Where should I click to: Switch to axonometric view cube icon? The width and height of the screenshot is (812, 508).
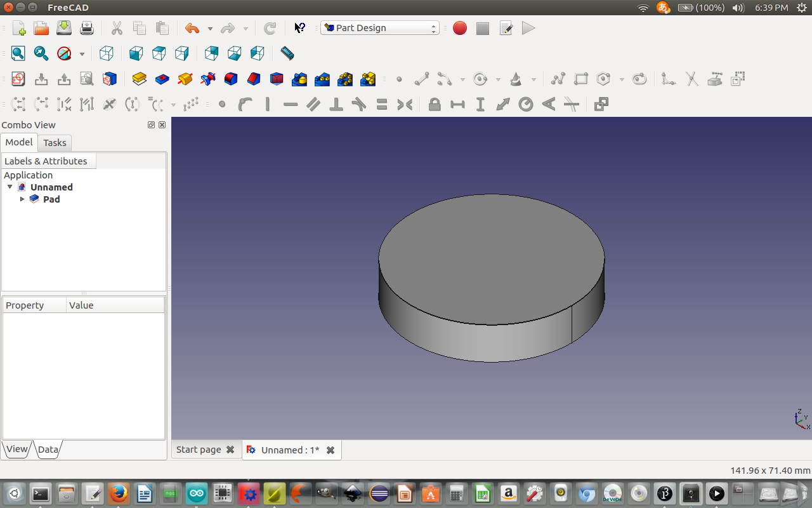pyautogui.click(x=107, y=53)
